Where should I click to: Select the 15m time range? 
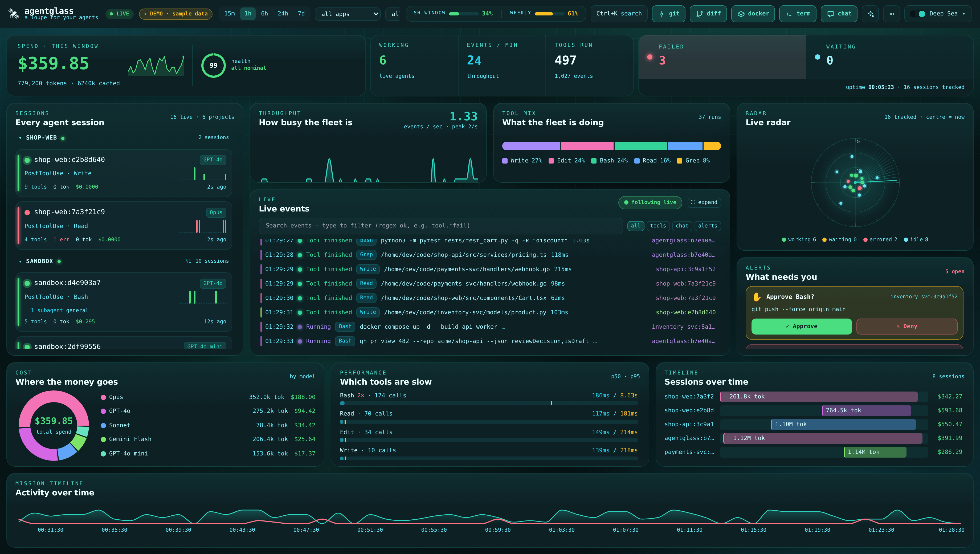(229, 14)
